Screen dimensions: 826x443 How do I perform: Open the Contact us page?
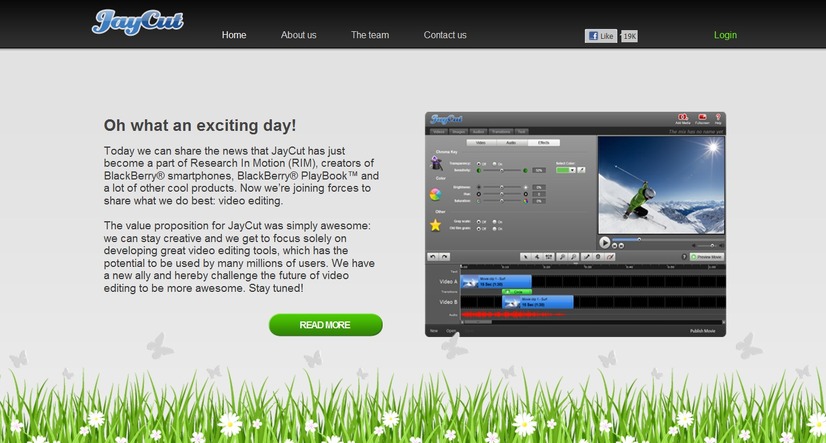coord(445,35)
